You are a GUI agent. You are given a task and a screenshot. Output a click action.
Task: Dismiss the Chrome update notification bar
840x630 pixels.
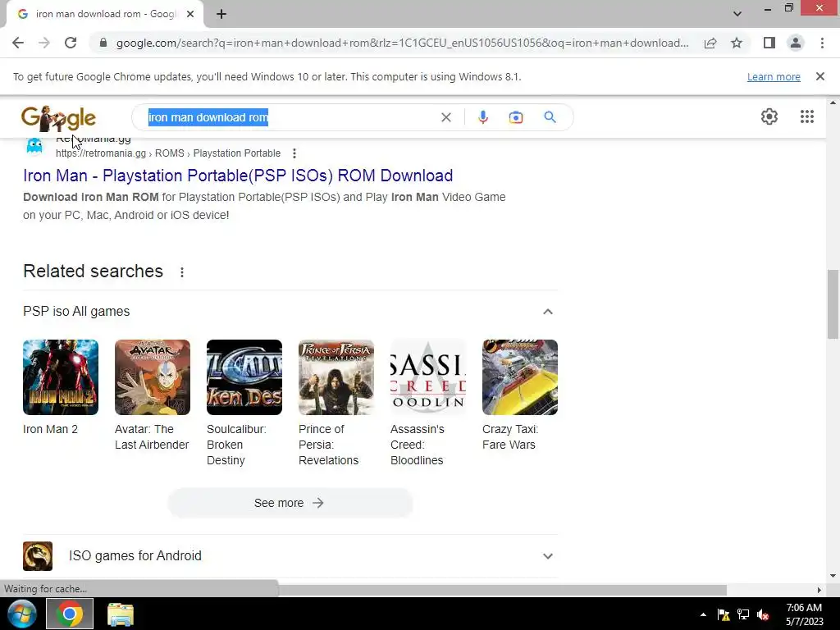(819, 76)
